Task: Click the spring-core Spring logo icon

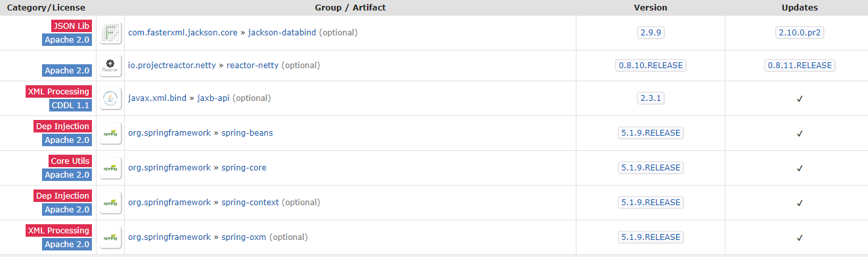Action: tap(110, 168)
